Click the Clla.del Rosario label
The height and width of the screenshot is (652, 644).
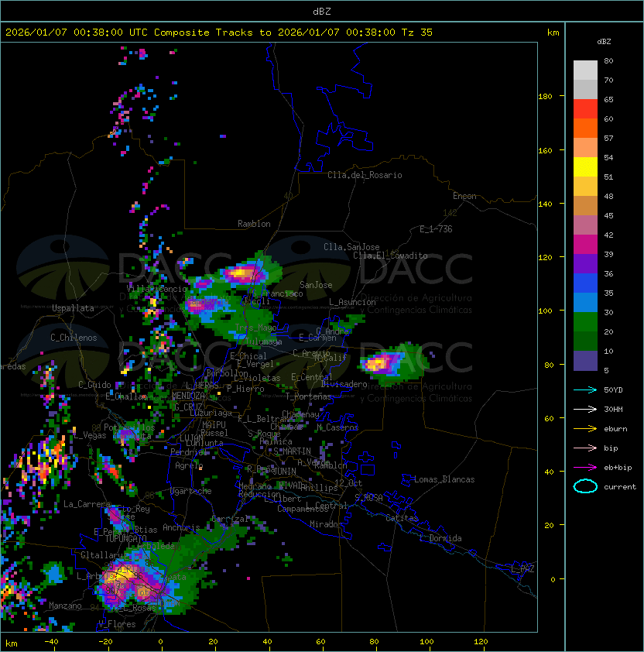pos(365,175)
